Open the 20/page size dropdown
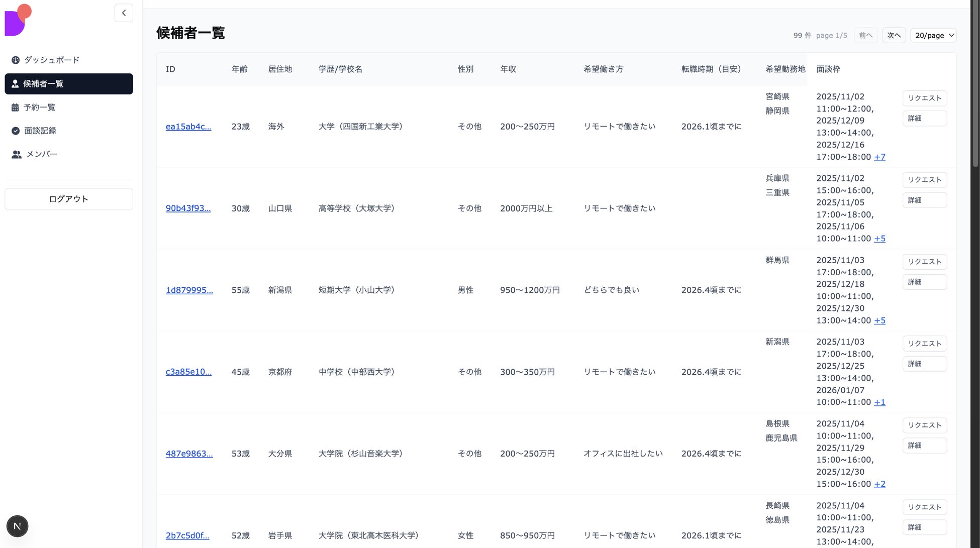Viewport: 980px width, 548px height. point(933,35)
